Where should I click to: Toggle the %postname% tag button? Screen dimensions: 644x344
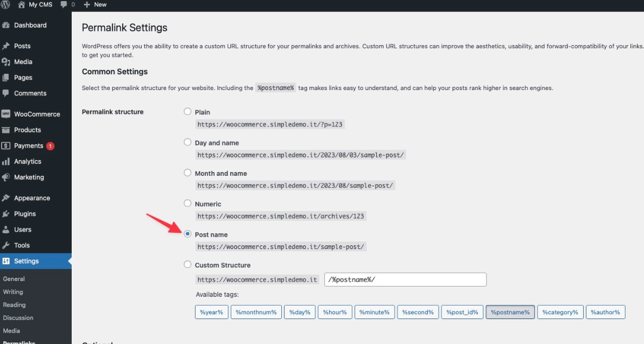point(510,312)
